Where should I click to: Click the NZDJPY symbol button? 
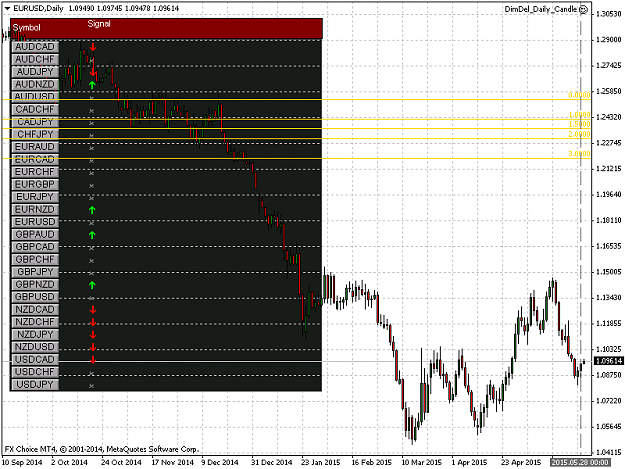point(35,334)
